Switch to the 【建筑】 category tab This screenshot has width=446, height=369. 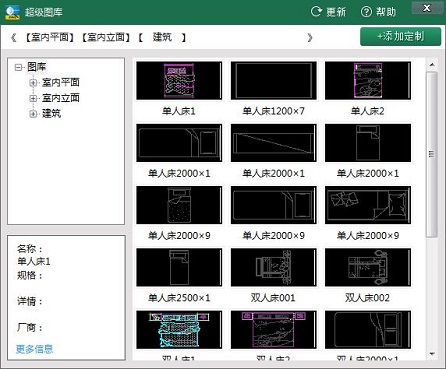click(x=162, y=37)
